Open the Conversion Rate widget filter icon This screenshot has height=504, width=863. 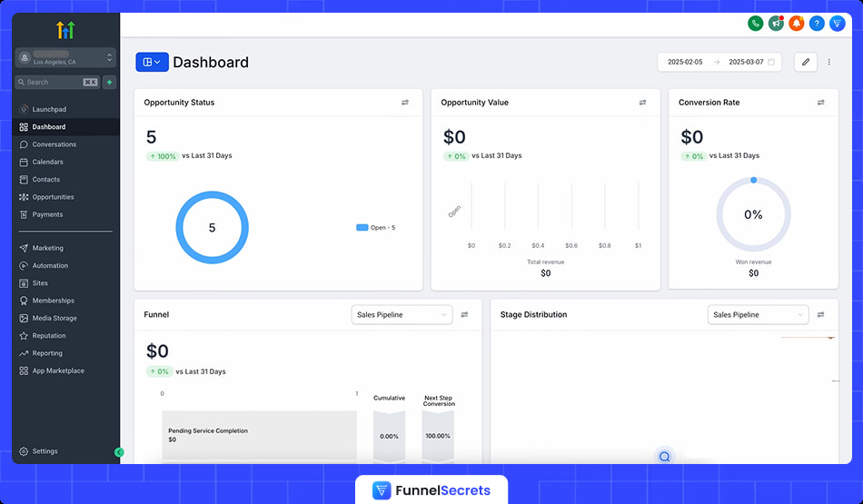click(820, 103)
